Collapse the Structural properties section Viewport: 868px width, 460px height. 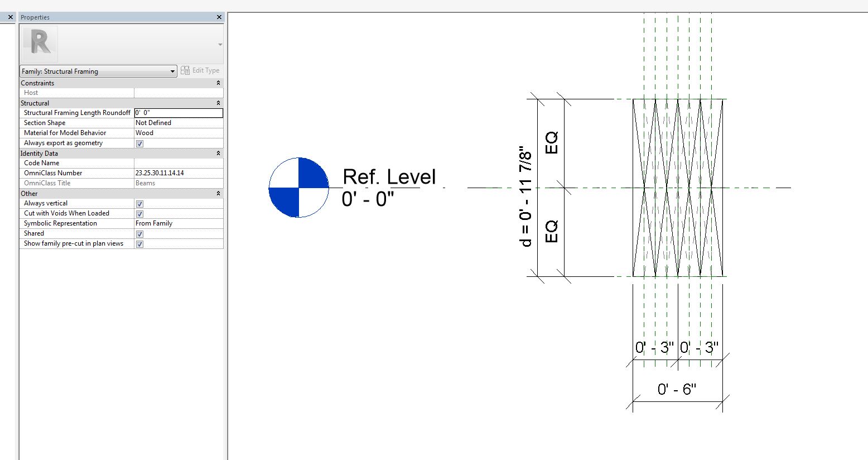click(218, 103)
